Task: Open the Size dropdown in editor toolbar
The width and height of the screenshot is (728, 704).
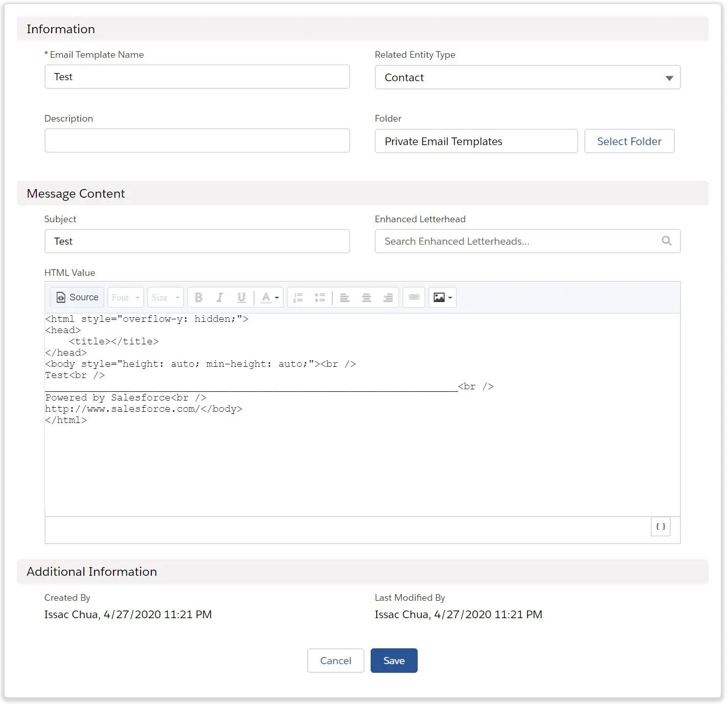Action: pos(165,297)
